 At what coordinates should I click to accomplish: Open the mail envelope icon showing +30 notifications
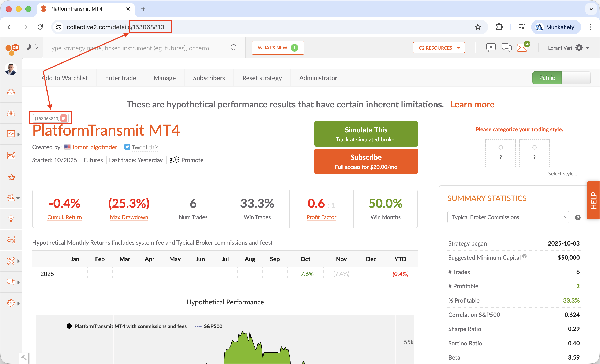coord(522,48)
